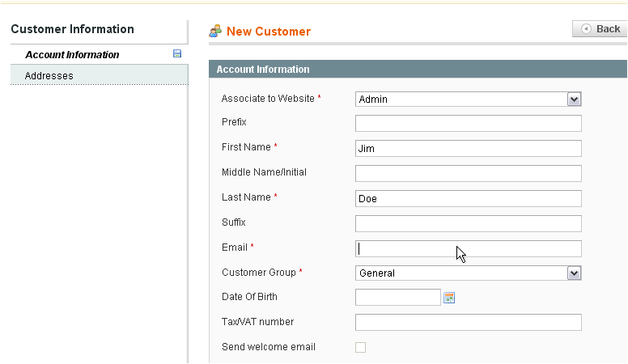Expand the Customer Group dropdown arrow
The height and width of the screenshot is (364, 628).
coord(574,273)
